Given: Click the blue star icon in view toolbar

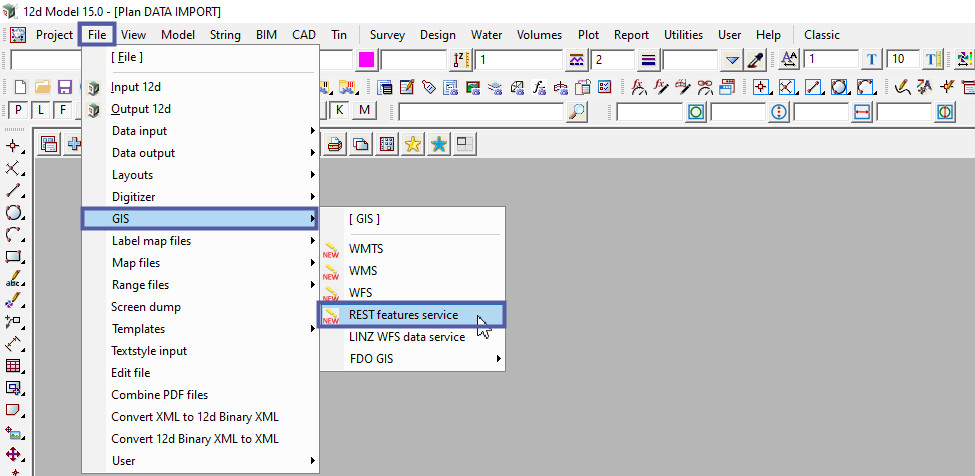Looking at the screenshot, I should click(x=439, y=144).
